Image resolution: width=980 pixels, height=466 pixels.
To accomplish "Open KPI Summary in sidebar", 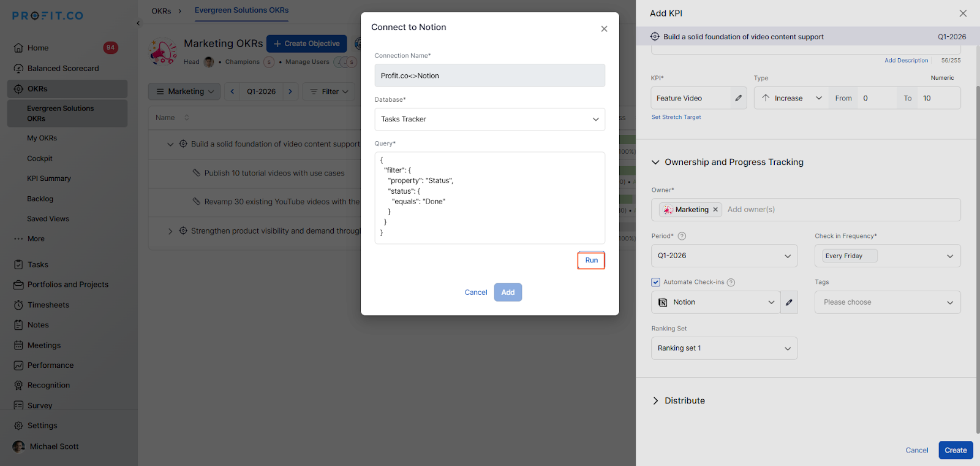I will 49,179.
